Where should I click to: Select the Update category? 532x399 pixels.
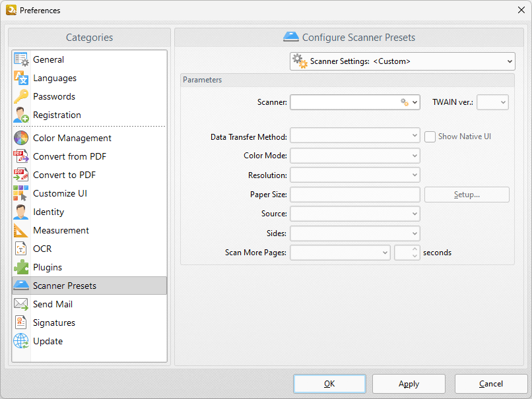point(90,341)
